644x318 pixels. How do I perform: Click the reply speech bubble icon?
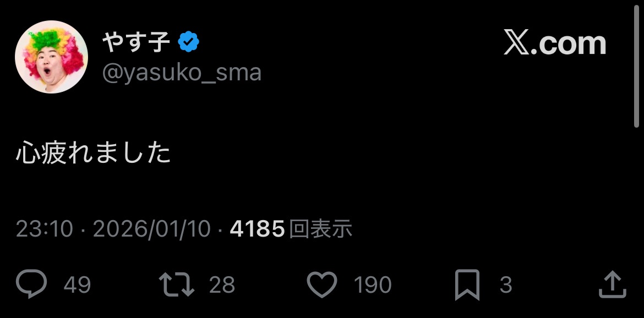pos(31,283)
